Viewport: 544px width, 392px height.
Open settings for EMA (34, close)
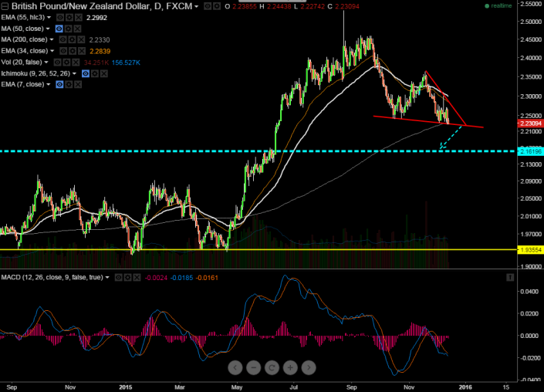(x=73, y=51)
